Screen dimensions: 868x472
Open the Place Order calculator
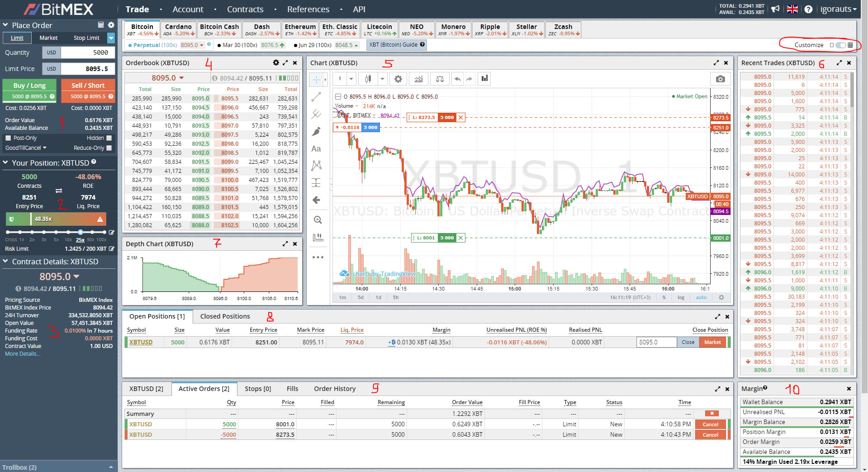click(101, 25)
